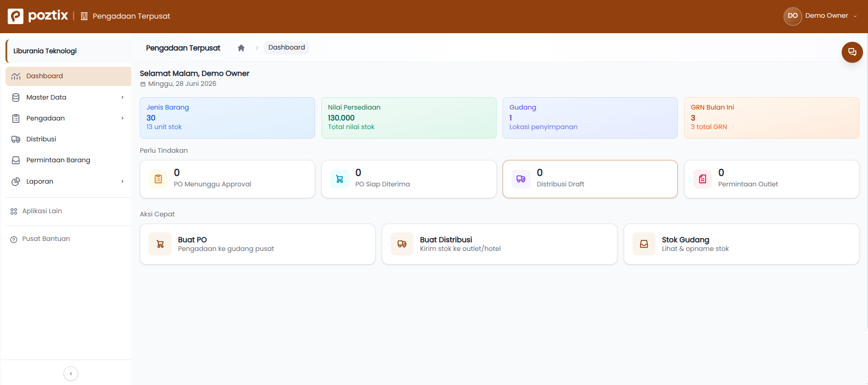868x385 pixels.
Task: Click the Distribusi truck icon in sidebar
Action: pos(16,139)
